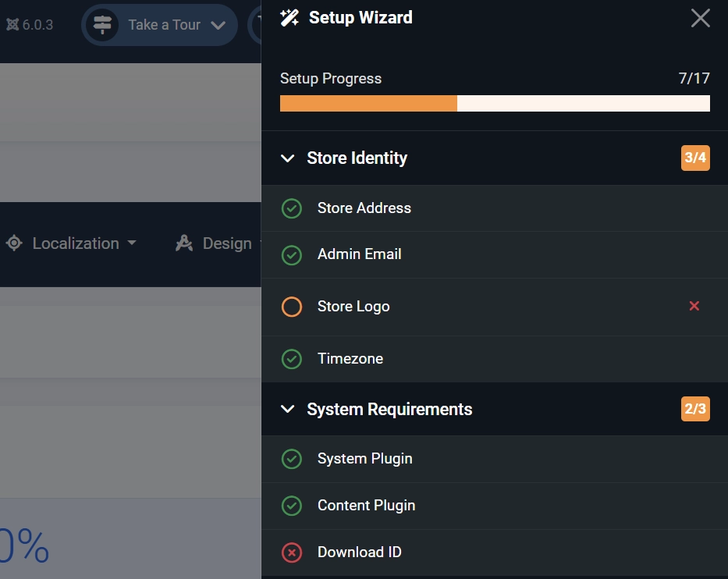This screenshot has width=728, height=579.
Task: Dismiss Store Logo step with red X
Action: (x=694, y=306)
